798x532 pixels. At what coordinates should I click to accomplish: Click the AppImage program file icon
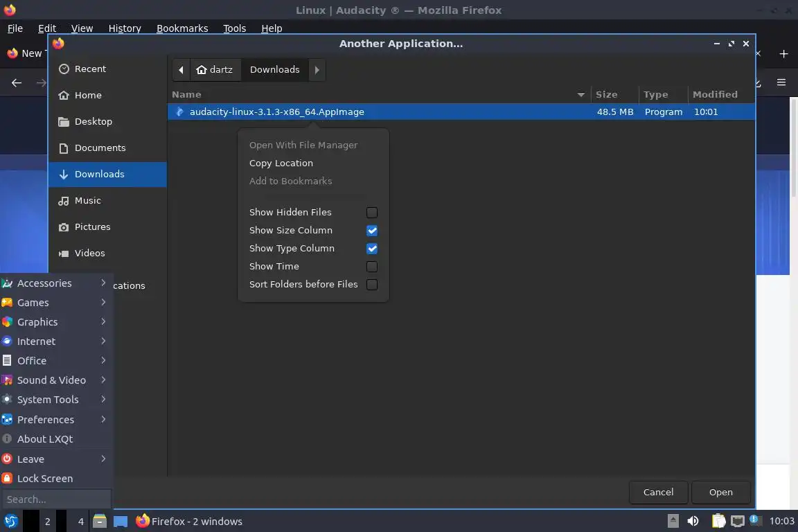coord(179,112)
